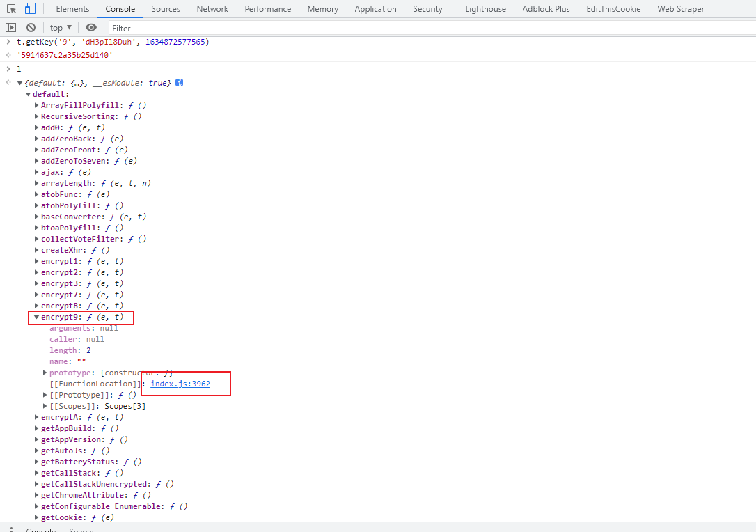The image size is (756, 532).
Task: Collapse the default object node
Action: pos(28,94)
